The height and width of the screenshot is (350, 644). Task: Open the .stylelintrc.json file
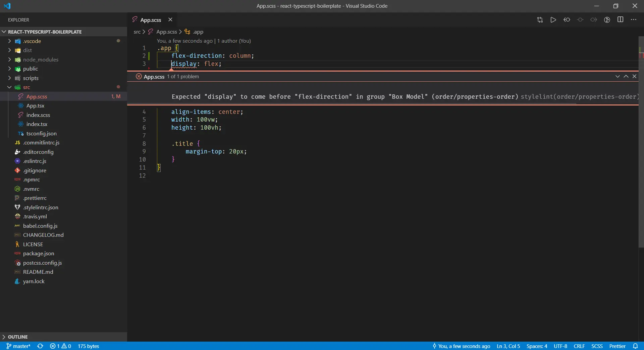[63, 207]
